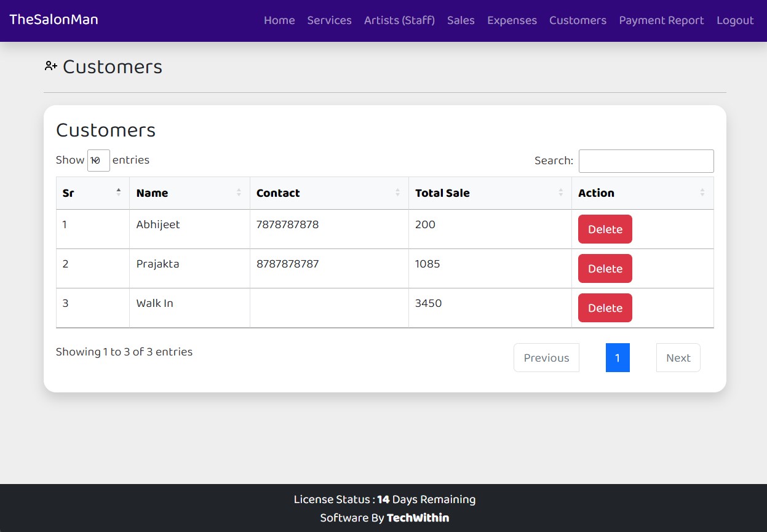Click the TheSalonMan brand logo
The image size is (767, 532).
pyautogui.click(x=54, y=20)
